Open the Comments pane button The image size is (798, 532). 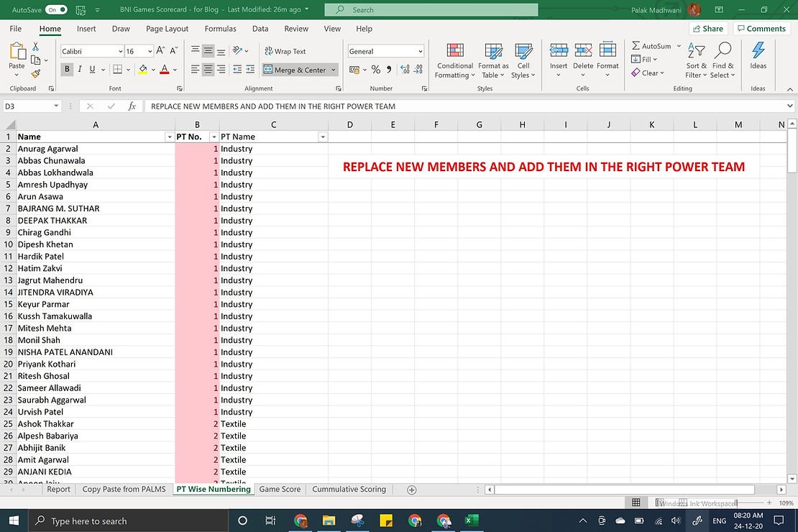pyautogui.click(x=760, y=29)
